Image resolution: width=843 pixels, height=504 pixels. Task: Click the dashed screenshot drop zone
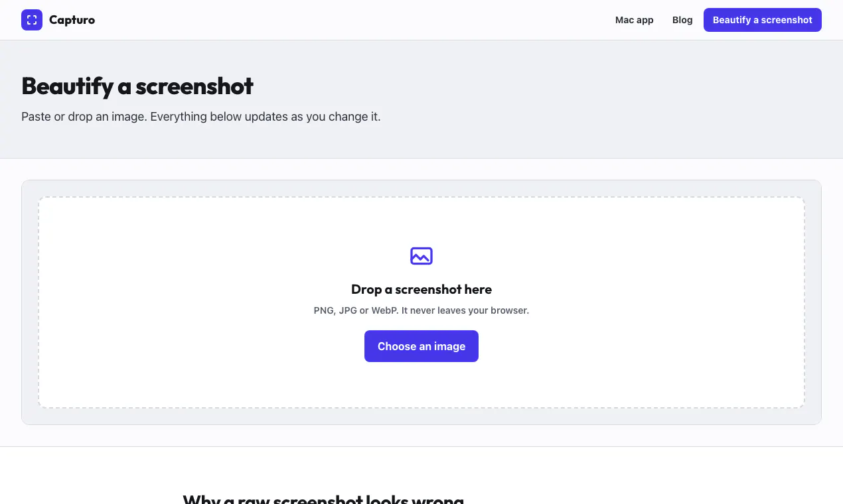(421, 302)
